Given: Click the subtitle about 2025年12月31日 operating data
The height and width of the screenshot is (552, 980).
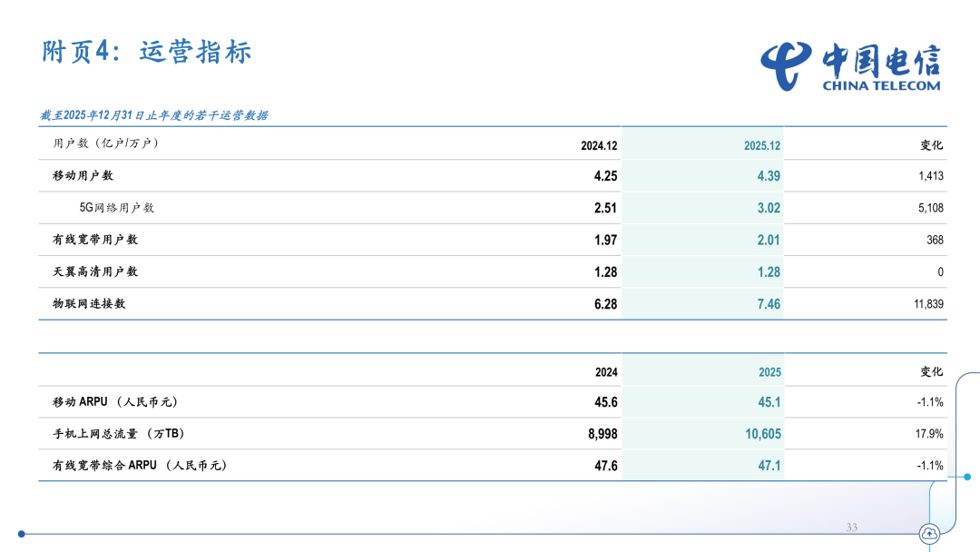Looking at the screenshot, I should 153,115.
